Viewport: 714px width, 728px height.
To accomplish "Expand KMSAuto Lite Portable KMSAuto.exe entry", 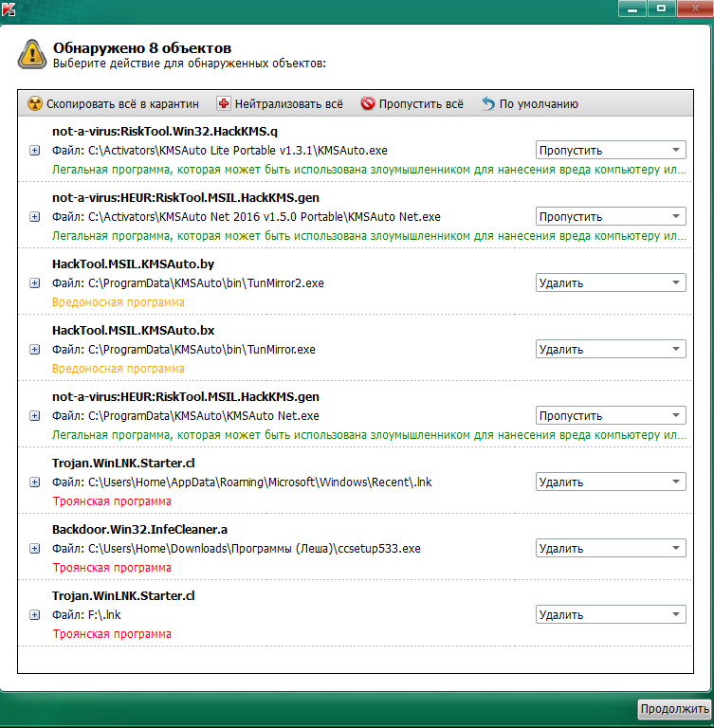I will tap(34, 151).
